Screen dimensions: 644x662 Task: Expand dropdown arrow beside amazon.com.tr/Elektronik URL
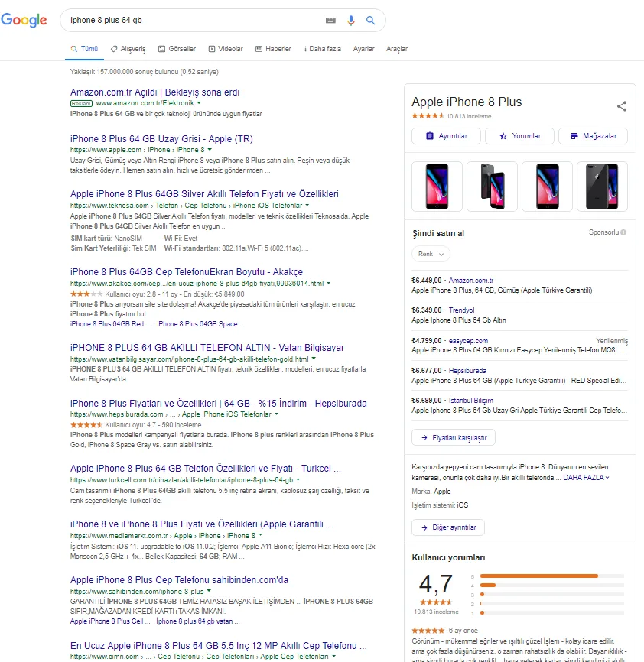click(x=199, y=103)
